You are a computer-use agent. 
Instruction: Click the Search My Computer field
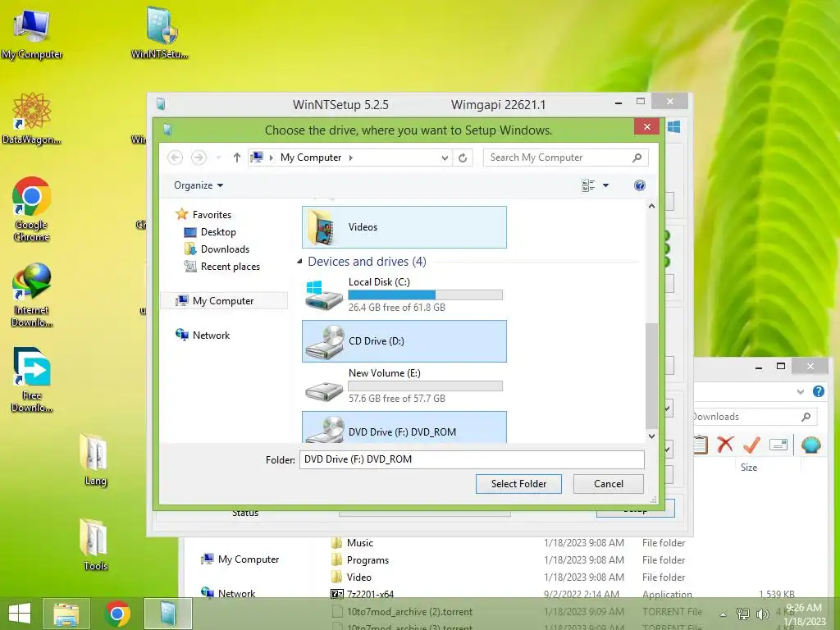pos(566,157)
